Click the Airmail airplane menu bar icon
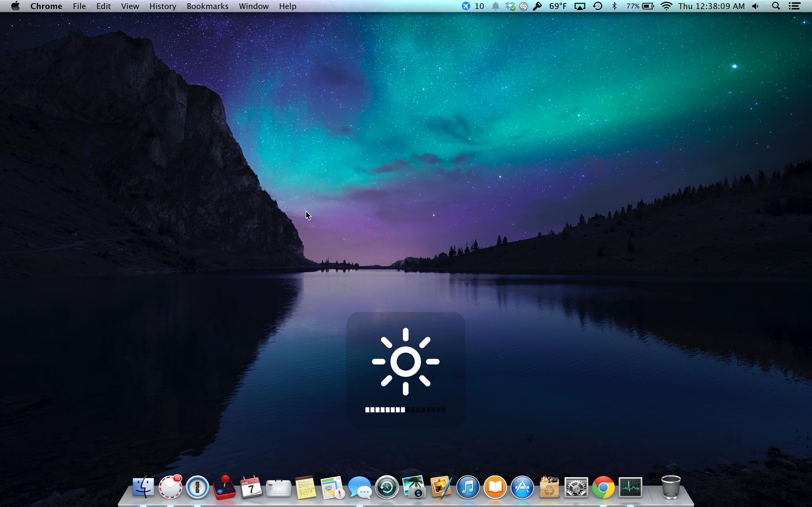Screen dimensions: 812x507 point(466,6)
